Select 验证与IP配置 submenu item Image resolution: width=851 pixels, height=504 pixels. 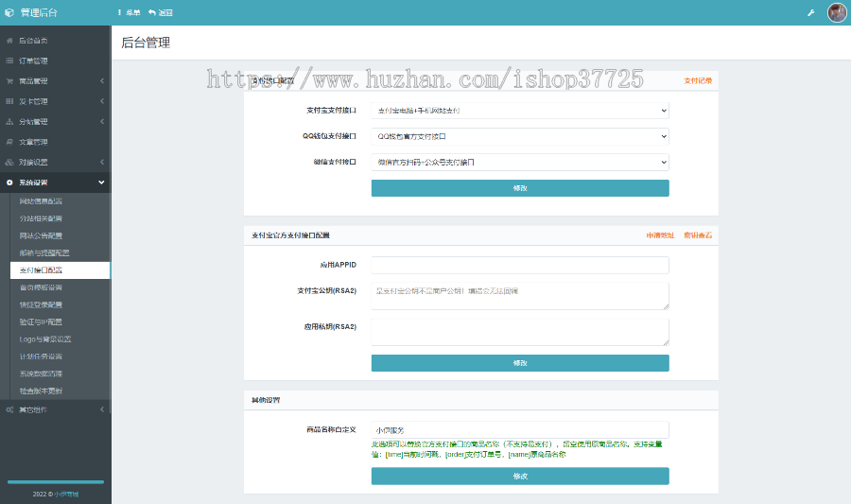click(42, 322)
